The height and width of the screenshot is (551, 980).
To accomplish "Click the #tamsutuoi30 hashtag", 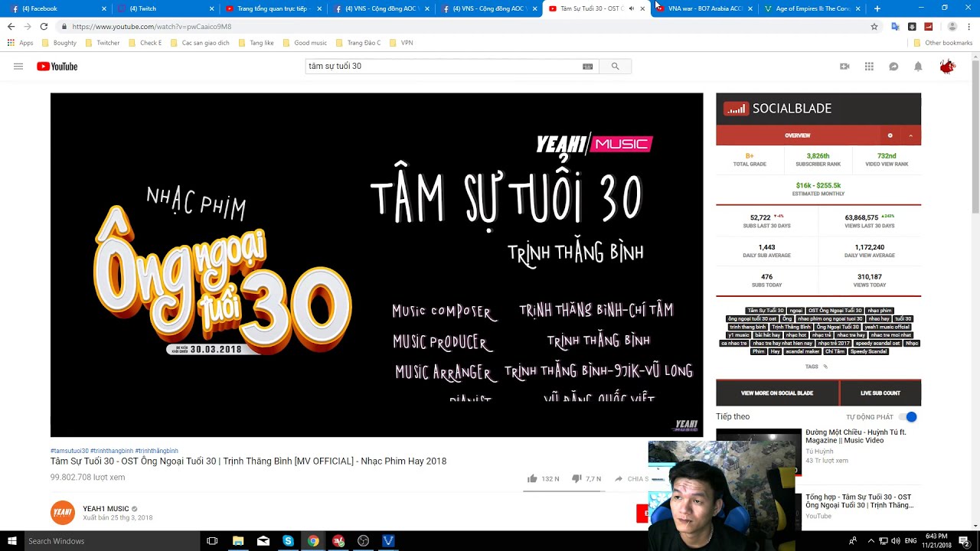I will tap(69, 451).
